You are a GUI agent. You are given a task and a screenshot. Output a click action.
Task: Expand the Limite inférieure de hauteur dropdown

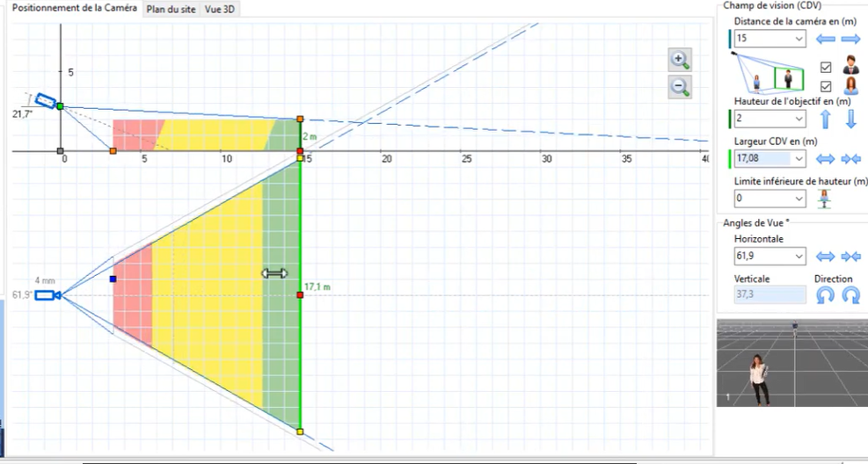coord(799,199)
